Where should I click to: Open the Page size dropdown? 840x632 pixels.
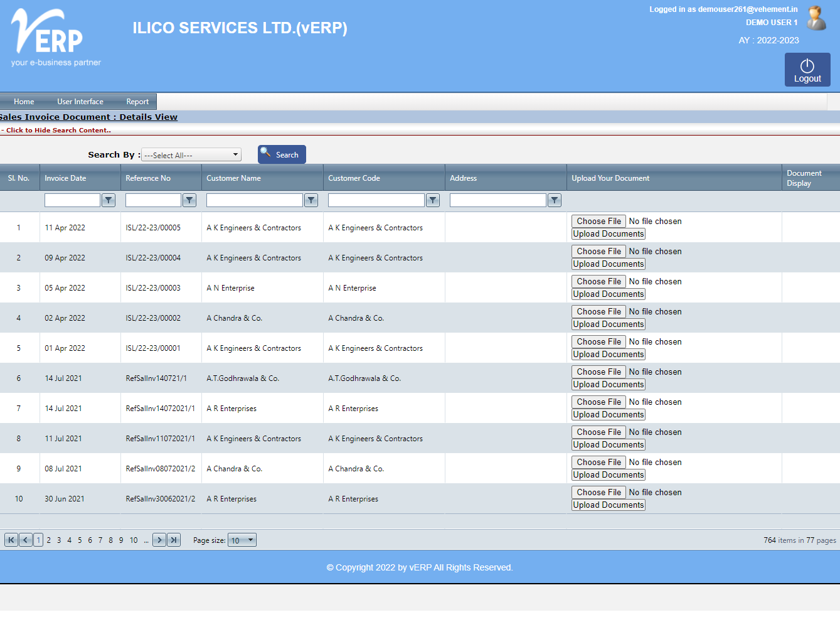coord(242,540)
